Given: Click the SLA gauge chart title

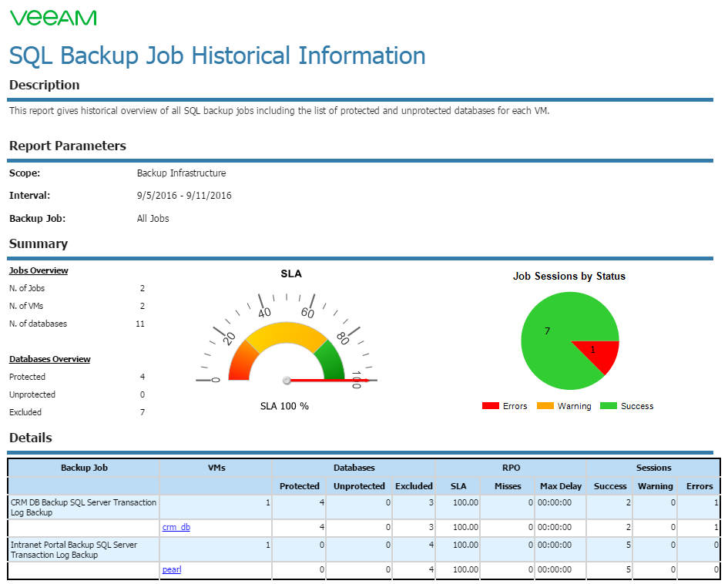Looking at the screenshot, I should pos(291,274).
